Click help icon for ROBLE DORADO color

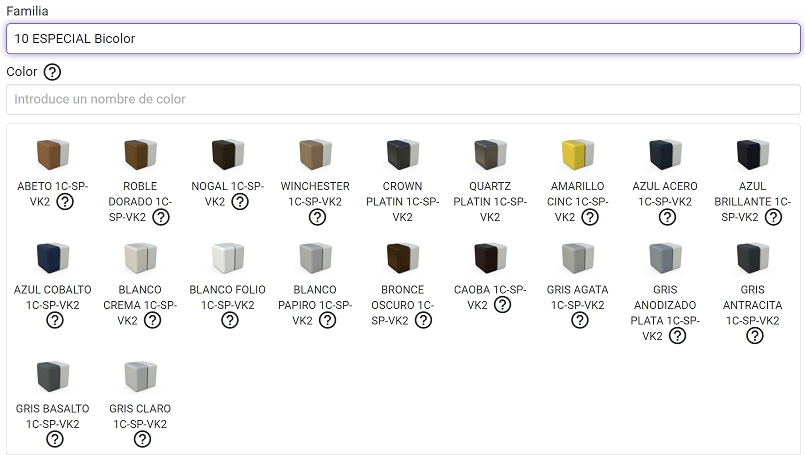point(162,217)
